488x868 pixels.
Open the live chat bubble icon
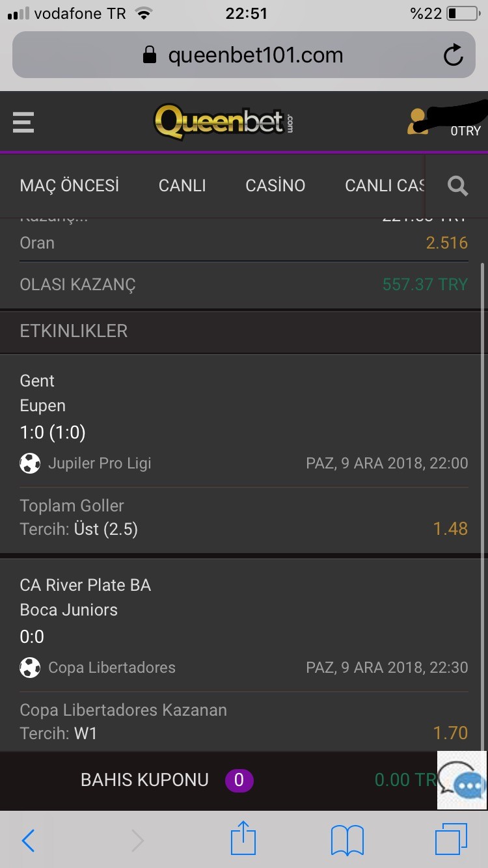tap(461, 780)
